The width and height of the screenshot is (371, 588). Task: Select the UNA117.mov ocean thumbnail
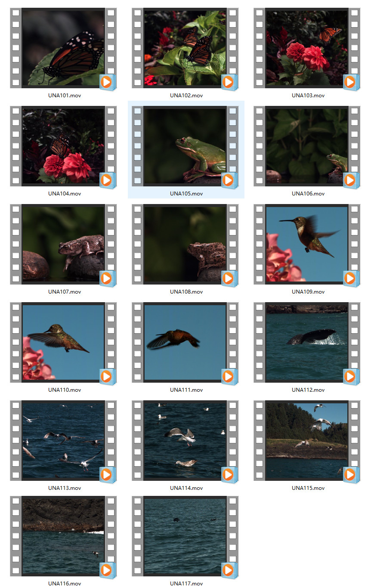coord(185,536)
